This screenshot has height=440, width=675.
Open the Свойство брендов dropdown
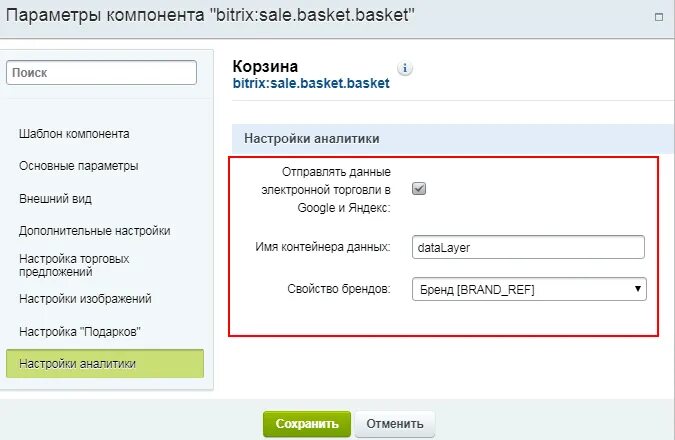[x=529, y=290]
